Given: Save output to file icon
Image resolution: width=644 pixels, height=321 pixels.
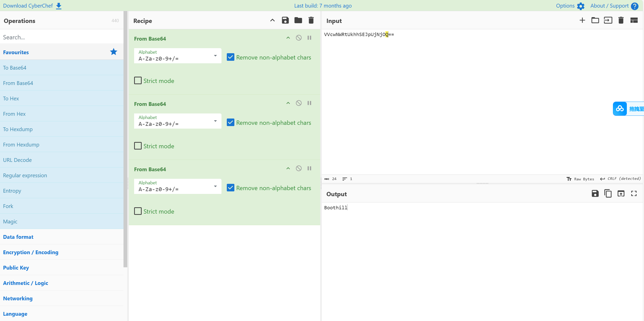Looking at the screenshot, I should coord(595,193).
